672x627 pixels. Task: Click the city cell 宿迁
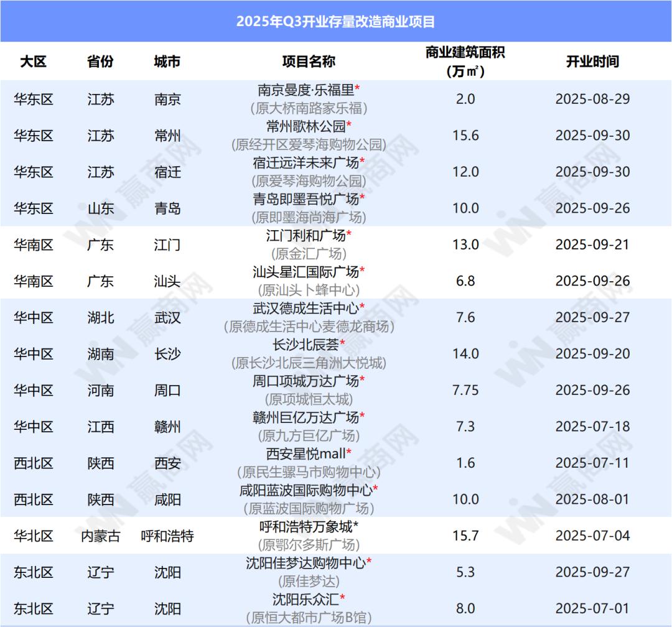tap(167, 172)
